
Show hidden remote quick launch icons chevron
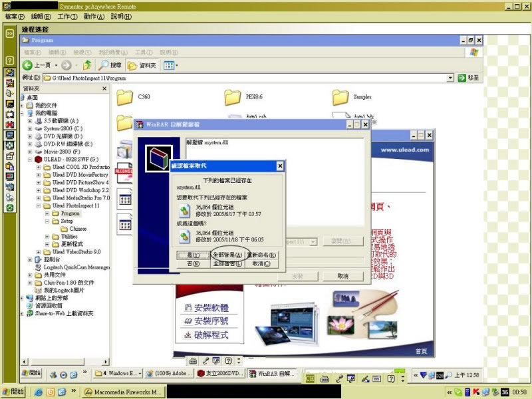click(85, 372)
